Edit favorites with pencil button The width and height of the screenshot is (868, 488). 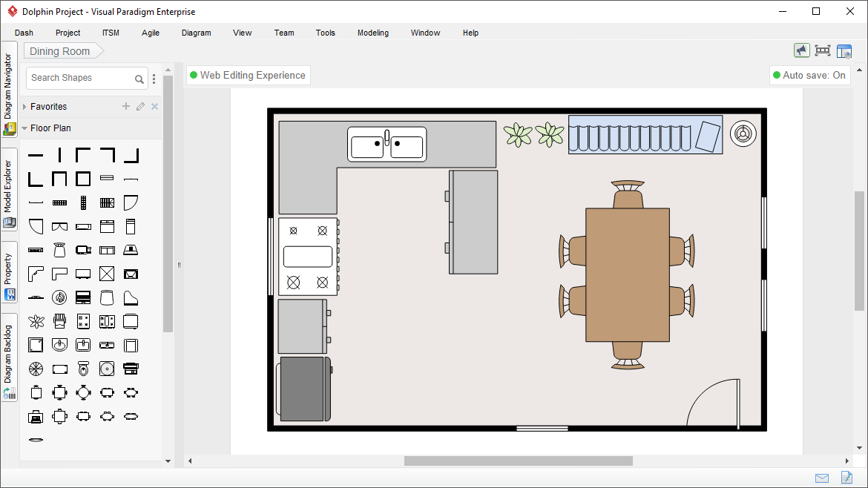[141, 106]
